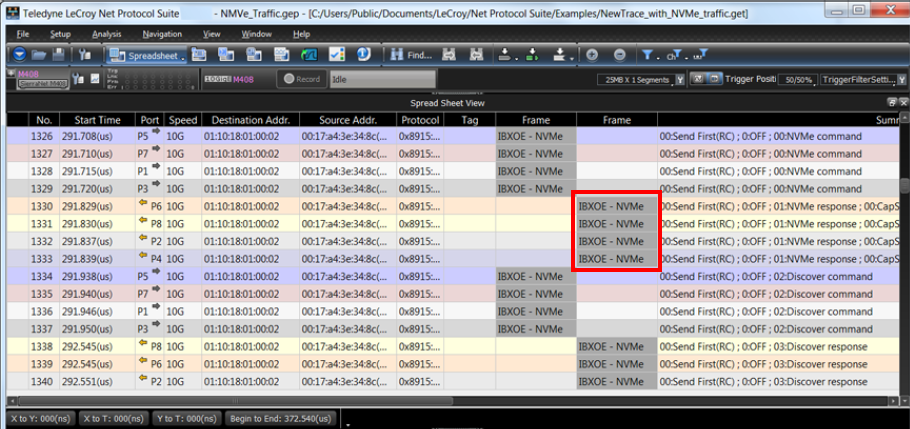Click the binoculars Find icon

(x=397, y=55)
